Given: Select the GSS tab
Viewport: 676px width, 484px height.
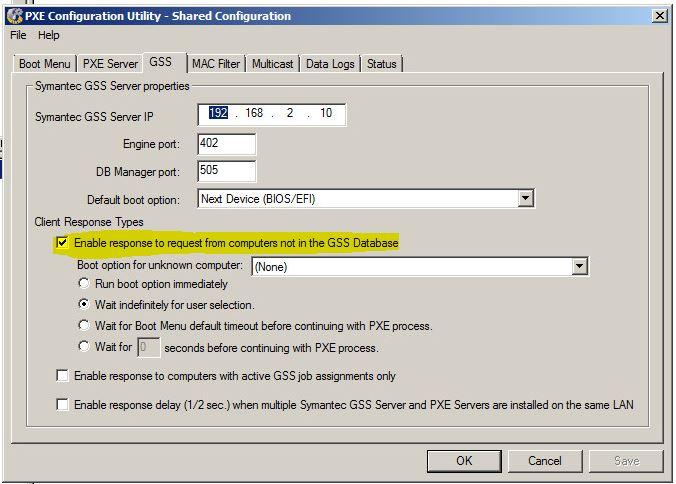Looking at the screenshot, I should pyautogui.click(x=161, y=62).
